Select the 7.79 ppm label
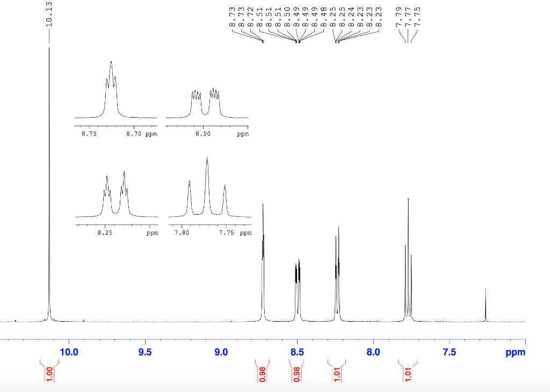The image size is (550, 392). [399, 16]
